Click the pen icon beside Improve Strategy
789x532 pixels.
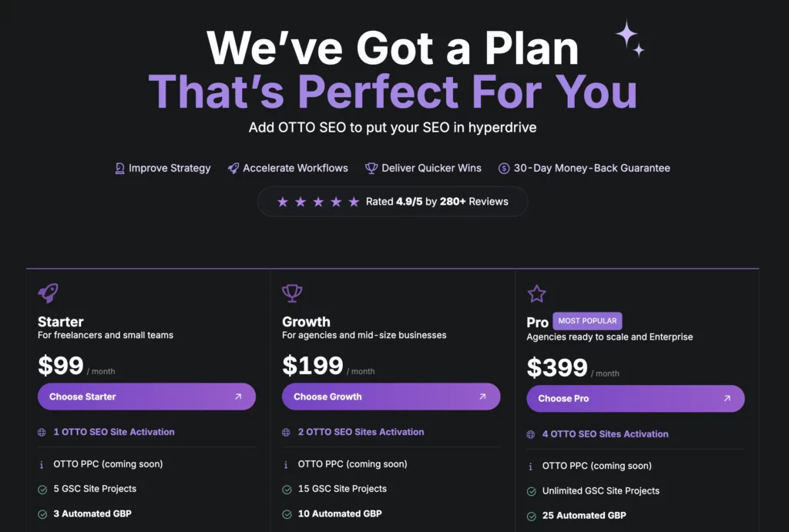[x=118, y=168]
